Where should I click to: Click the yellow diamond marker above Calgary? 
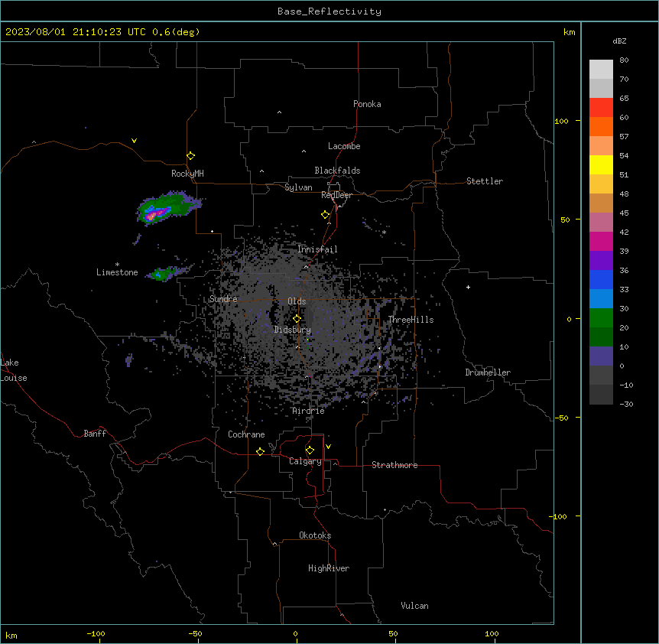[x=310, y=450]
